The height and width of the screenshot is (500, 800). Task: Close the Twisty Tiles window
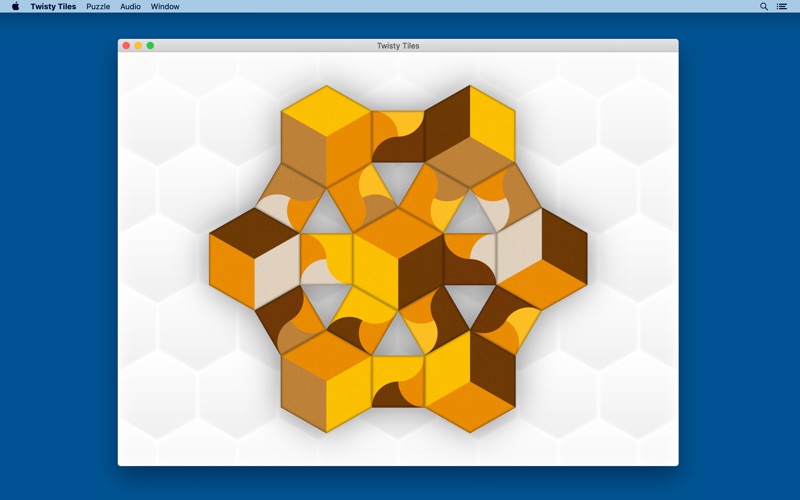126,45
